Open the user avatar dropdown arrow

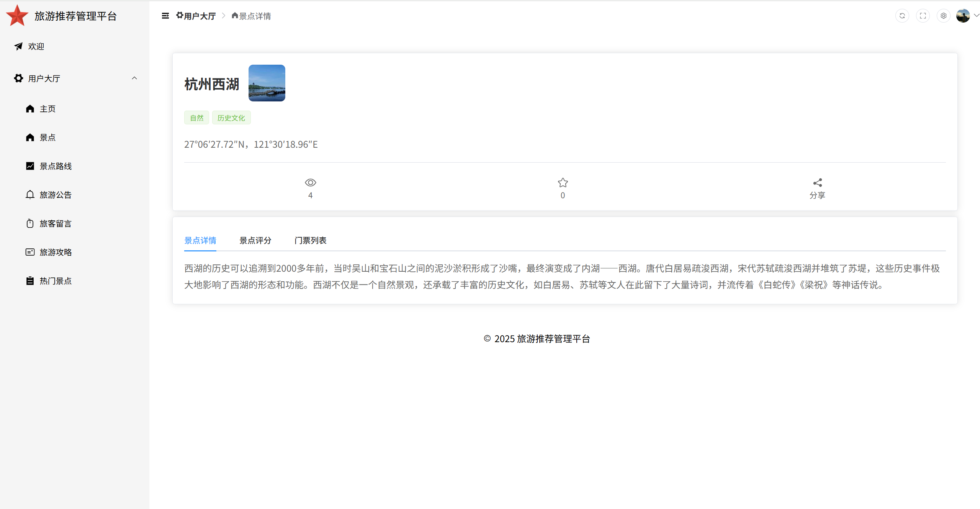tap(976, 16)
